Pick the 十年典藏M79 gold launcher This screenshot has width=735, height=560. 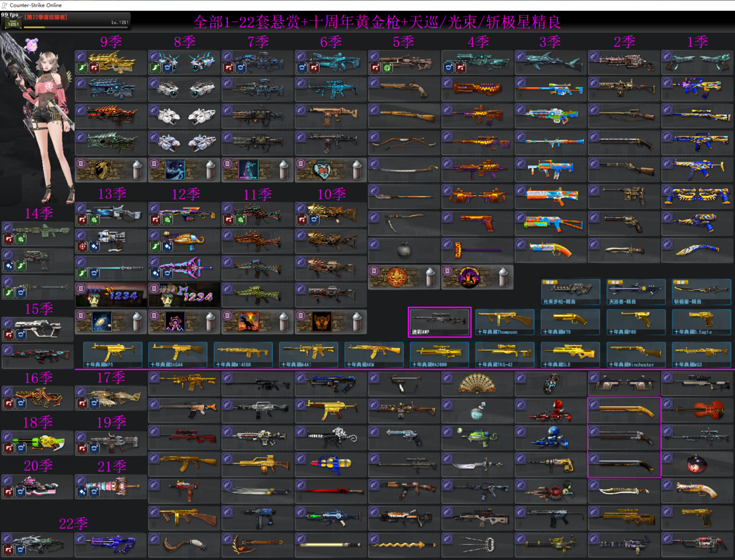[x=570, y=322]
